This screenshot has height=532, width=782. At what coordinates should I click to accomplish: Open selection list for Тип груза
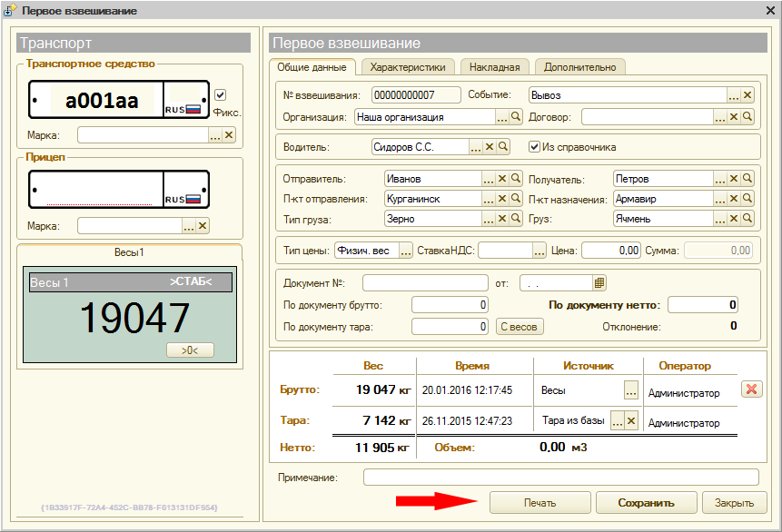pos(488,219)
